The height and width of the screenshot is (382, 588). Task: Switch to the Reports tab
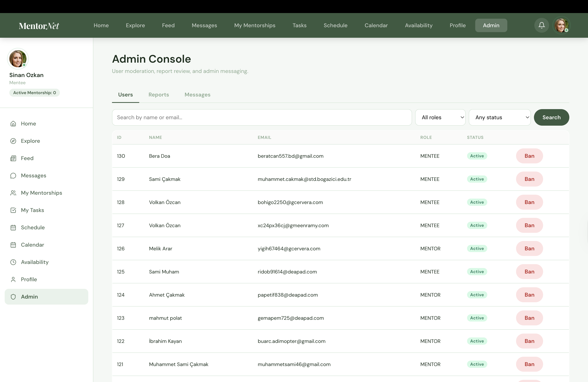pos(159,95)
